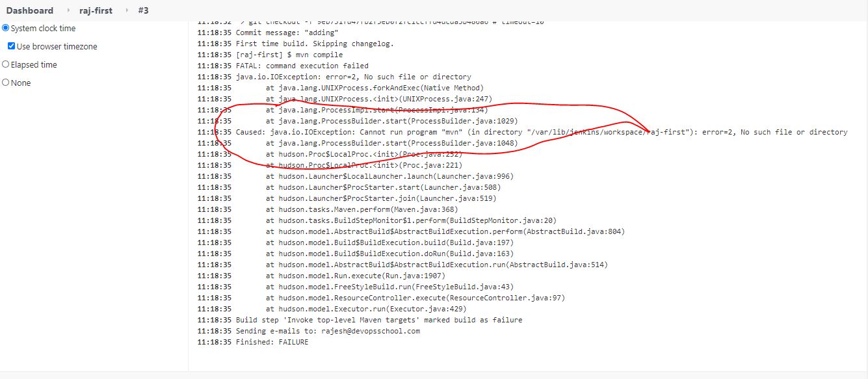Toggle the Use browser timezone checkbox
This screenshot has width=868, height=379.
coord(12,47)
